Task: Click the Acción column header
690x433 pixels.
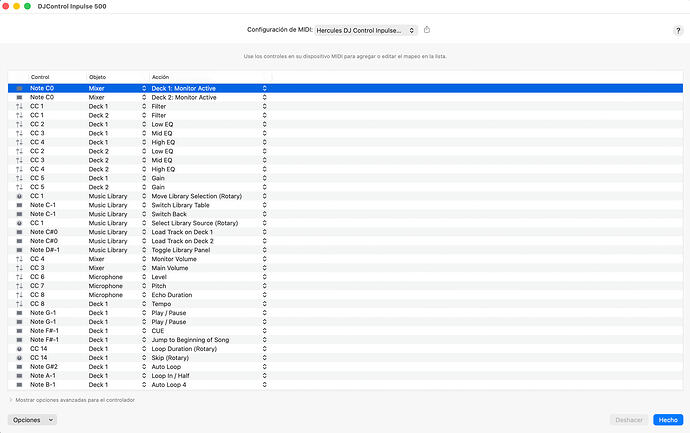Action: 161,77
